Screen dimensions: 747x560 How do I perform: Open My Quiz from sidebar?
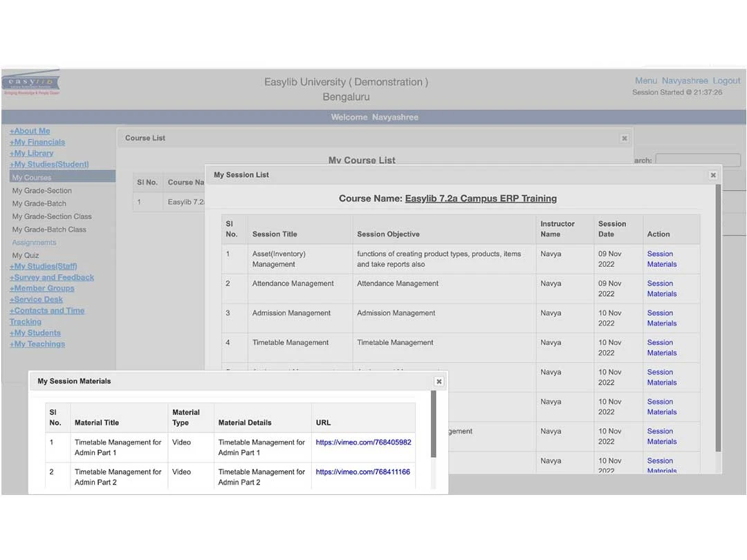point(26,255)
